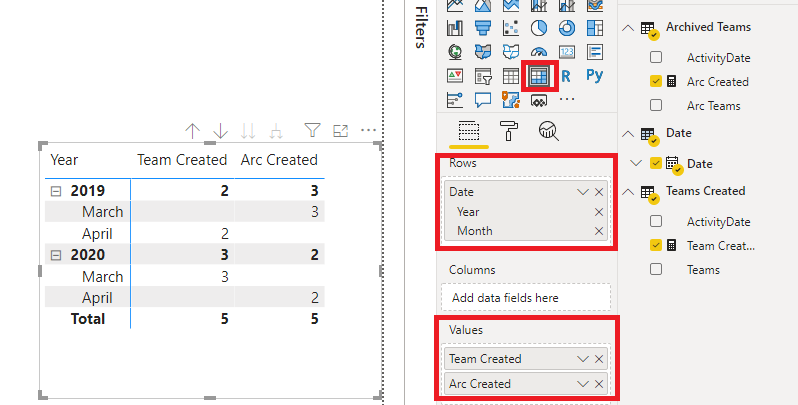Select the Total row label

(88, 319)
